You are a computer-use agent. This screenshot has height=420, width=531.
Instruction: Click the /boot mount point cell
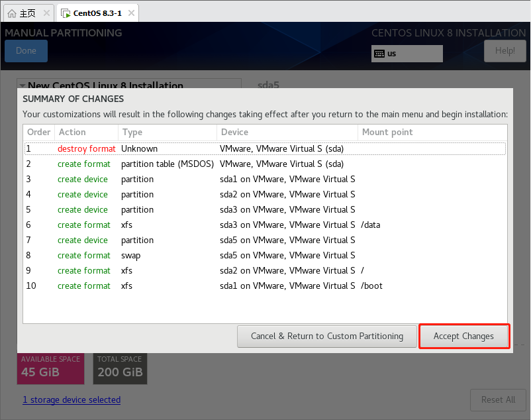[371, 286]
